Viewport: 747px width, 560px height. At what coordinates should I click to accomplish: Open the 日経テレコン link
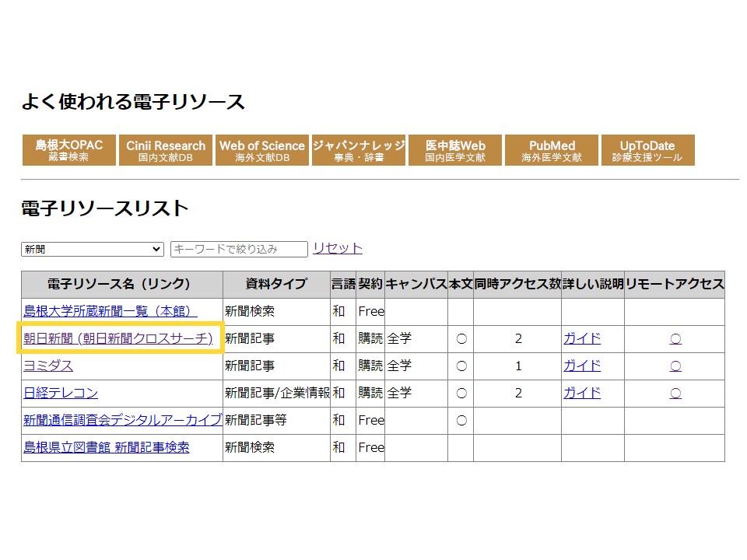61,393
